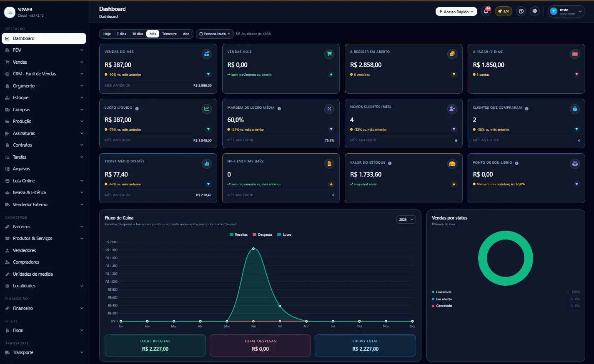The height and width of the screenshot is (364, 594).
Task: Click the box icon in Valor do Estoque
Action: click(x=452, y=164)
